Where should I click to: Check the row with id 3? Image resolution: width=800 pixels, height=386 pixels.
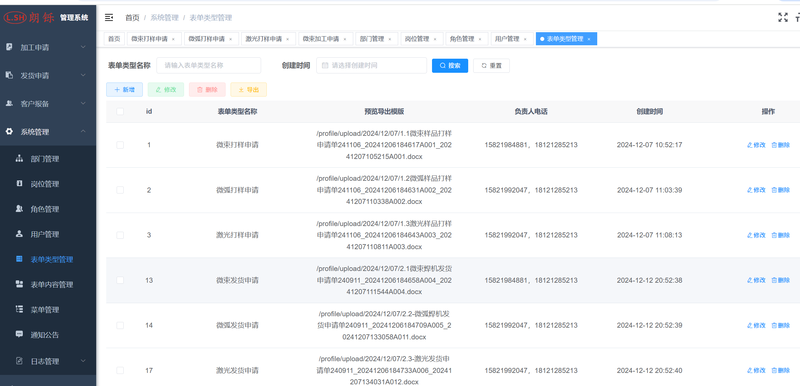click(x=120, y=235)
